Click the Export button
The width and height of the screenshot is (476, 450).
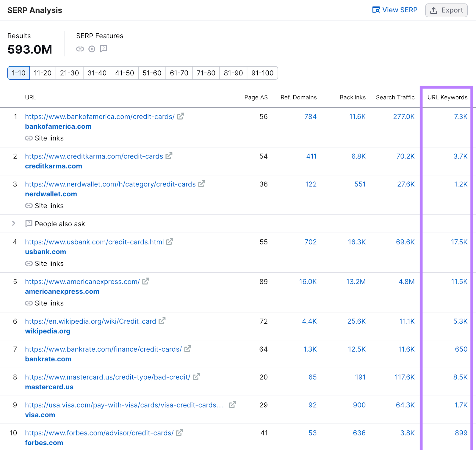pos(446,10)
